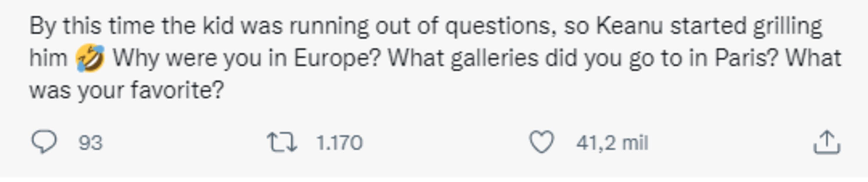Click the rolling laughing emoji

90,58
